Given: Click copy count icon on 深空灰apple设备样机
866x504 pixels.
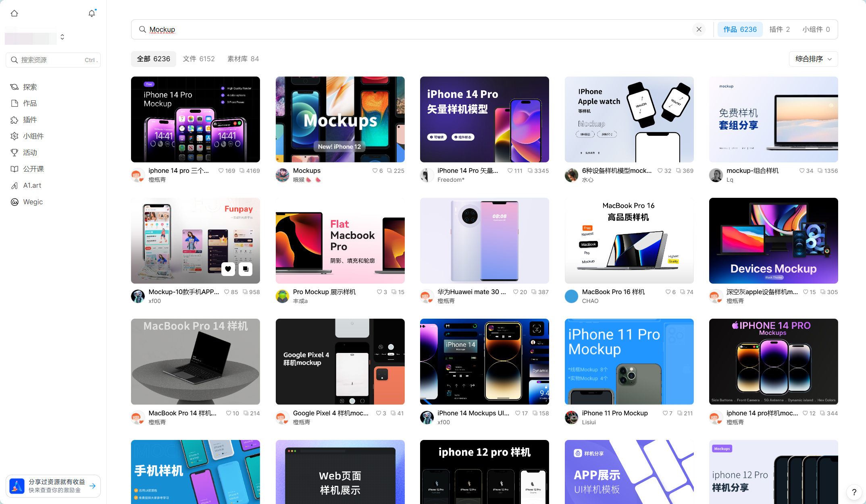Looking at the screenshot, I should click(823, 292).
